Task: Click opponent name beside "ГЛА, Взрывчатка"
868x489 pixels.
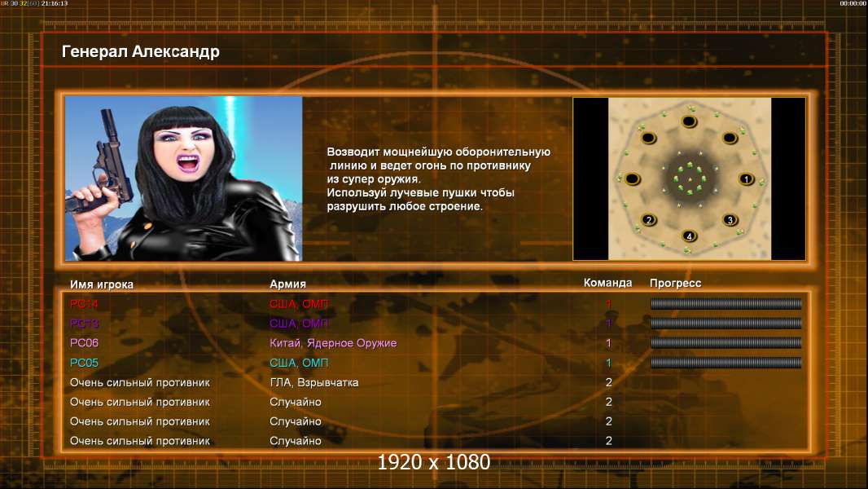Action: [140, 383]
